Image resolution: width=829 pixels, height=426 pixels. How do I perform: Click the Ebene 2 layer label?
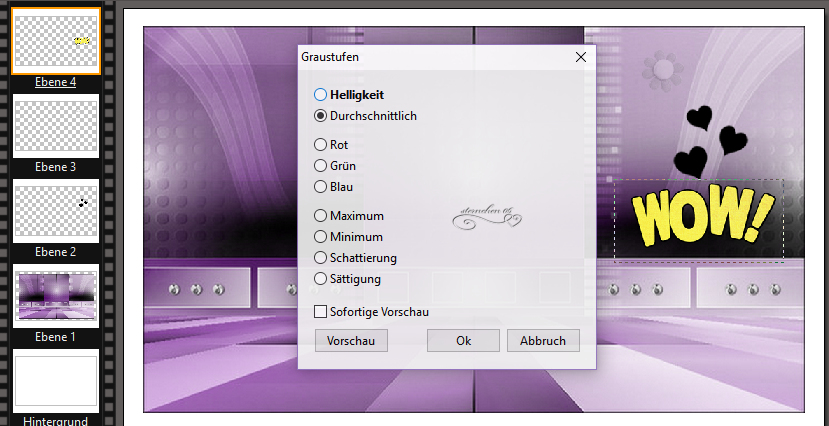click(56, 252)
